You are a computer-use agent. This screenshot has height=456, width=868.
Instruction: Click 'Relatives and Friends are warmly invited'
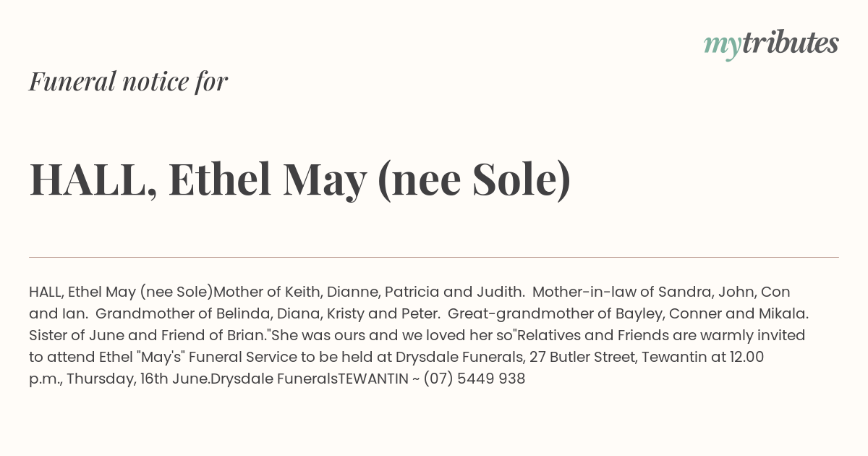[662, 336]
